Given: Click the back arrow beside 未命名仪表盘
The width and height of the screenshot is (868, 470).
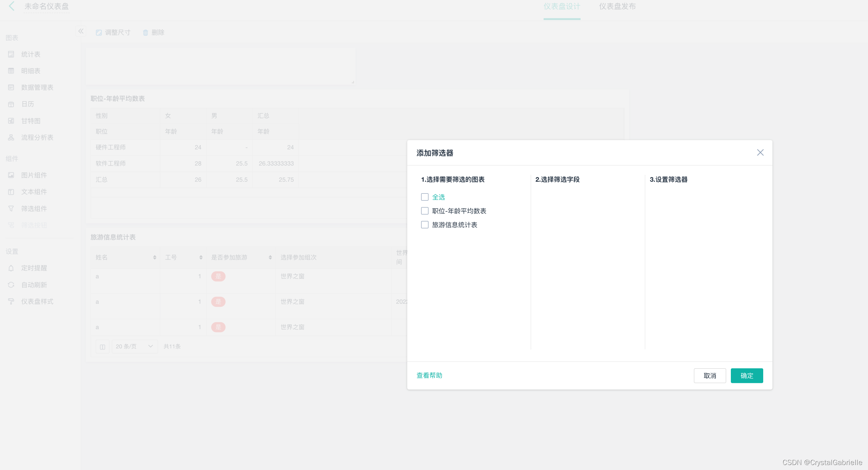Looking at the screenshot, I should pyautogui.click(x=12, y=6).
